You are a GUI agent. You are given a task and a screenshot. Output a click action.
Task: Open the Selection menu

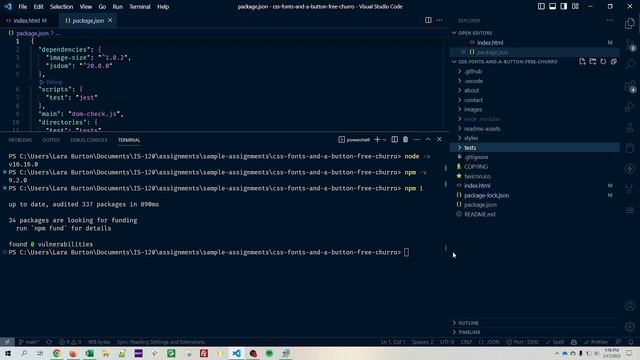tap(61, 7)
